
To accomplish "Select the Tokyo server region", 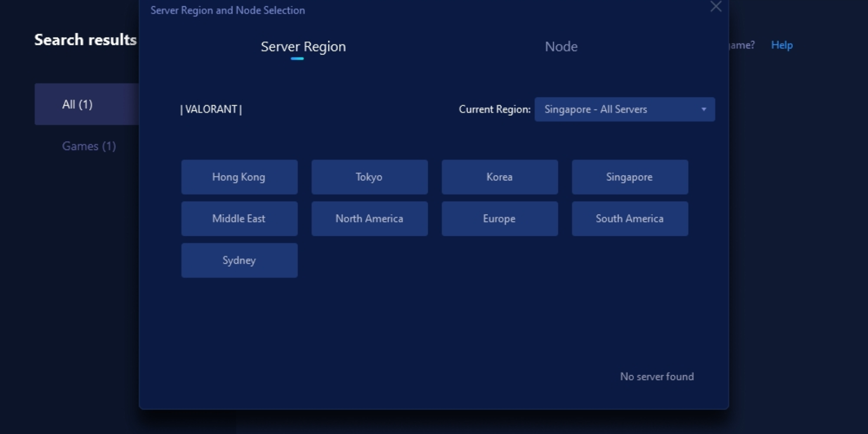I will point(369,177).
